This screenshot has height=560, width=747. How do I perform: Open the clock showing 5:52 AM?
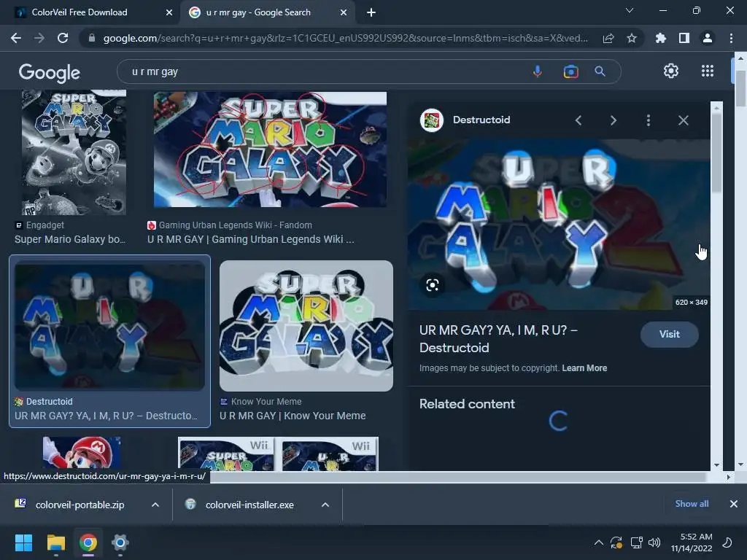[x=692, y=542]
